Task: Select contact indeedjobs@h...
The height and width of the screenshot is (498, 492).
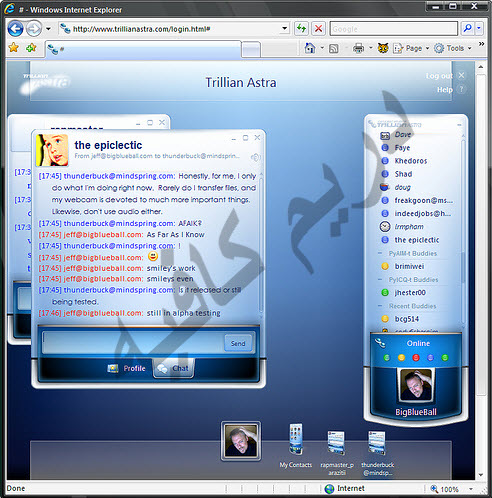Action: coord(422,214)
